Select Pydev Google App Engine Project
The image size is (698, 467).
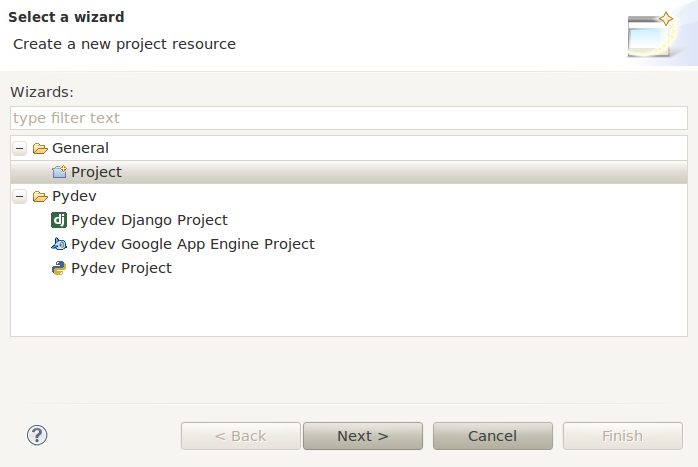click(x=193, y=244)
